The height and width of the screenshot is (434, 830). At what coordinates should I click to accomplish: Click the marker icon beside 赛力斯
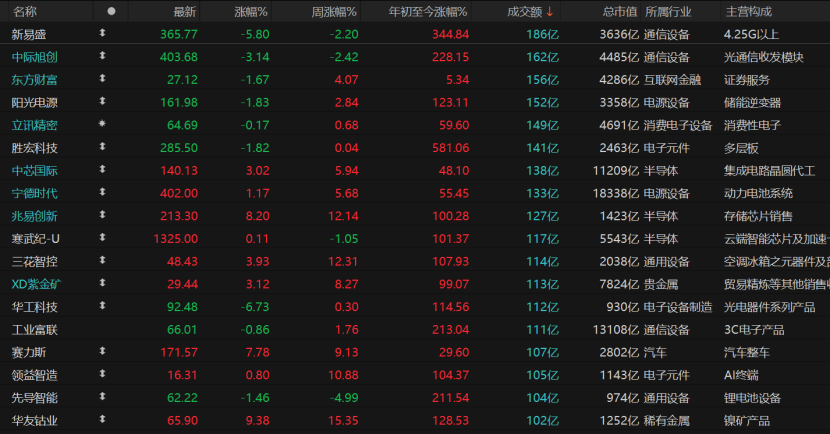click(102, 352)
